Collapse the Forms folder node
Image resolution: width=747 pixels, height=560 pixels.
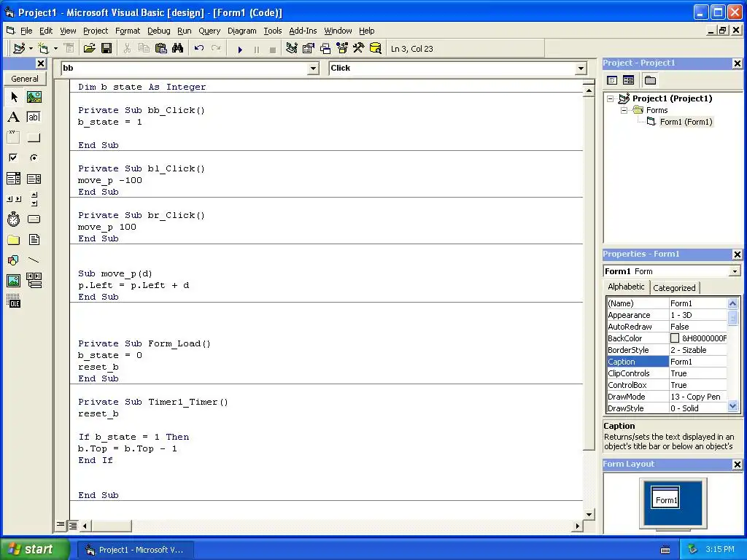[x=624, y=111]
